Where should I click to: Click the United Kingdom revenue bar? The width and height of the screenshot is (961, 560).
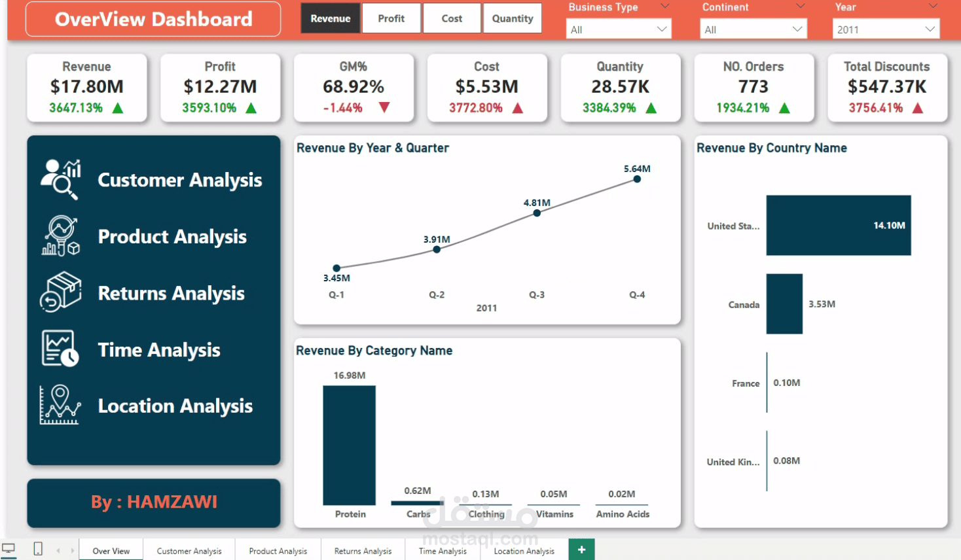(767, 461)
